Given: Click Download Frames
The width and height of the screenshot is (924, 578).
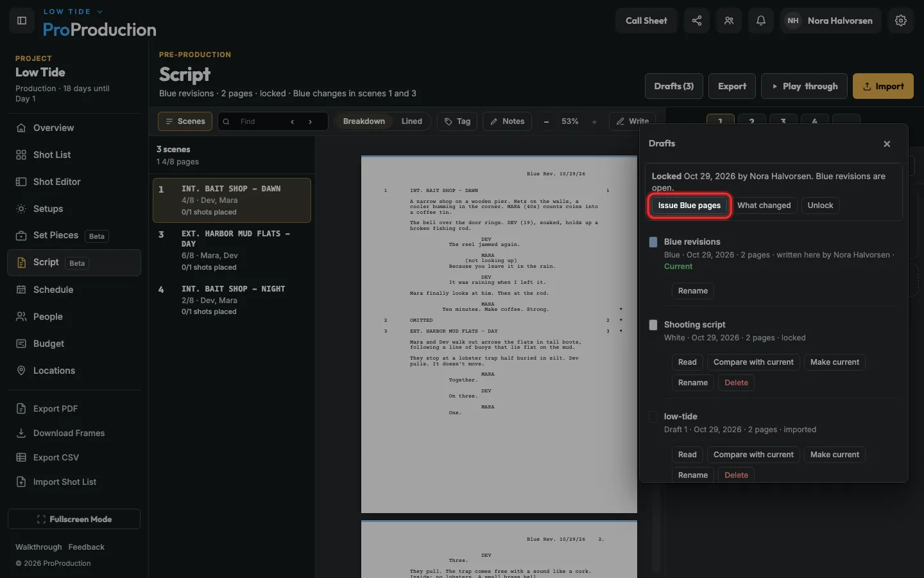Looking at the screenshot, I should tap(74, 433).
